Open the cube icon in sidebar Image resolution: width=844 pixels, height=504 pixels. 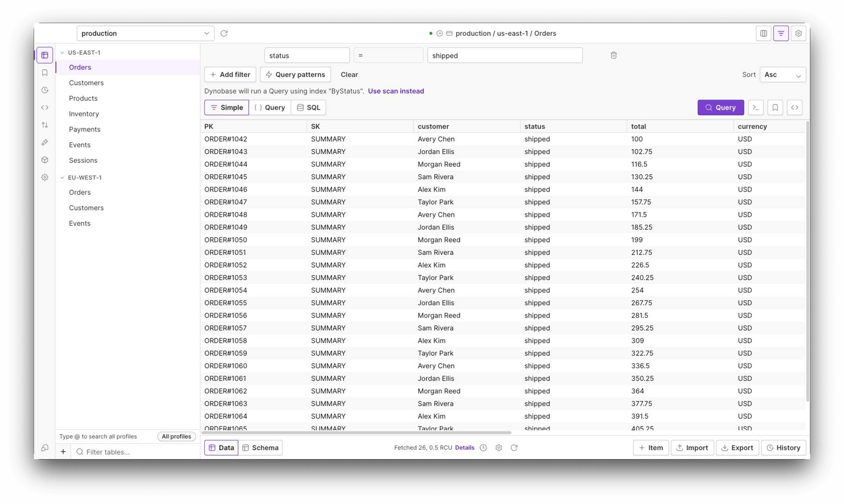[45, 160]
